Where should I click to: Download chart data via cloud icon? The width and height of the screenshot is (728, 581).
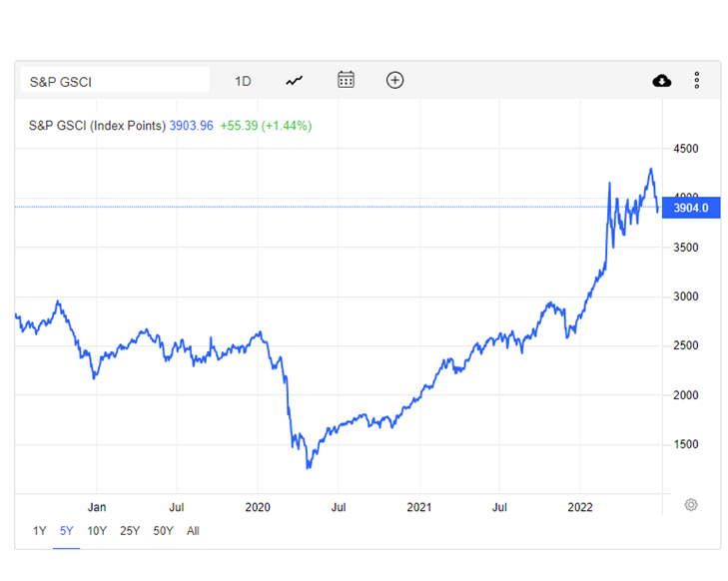click(662, 81)
